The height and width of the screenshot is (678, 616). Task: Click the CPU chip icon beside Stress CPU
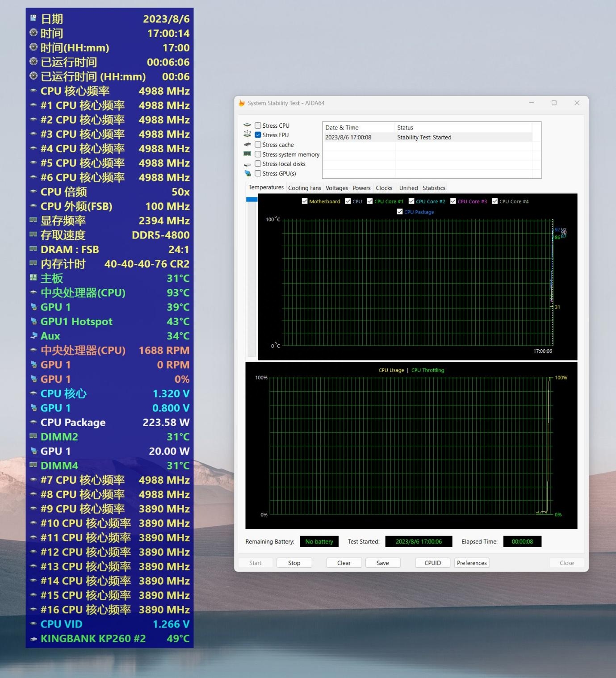pos(247,126)
